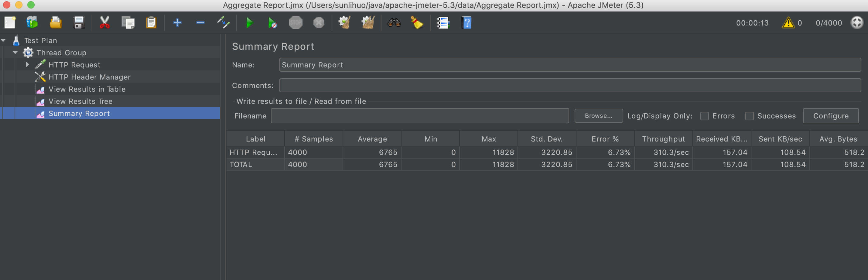Viewport: 868px width, 280px height.
Task: Expand the HTTP Request node
Action: (27, 65)
